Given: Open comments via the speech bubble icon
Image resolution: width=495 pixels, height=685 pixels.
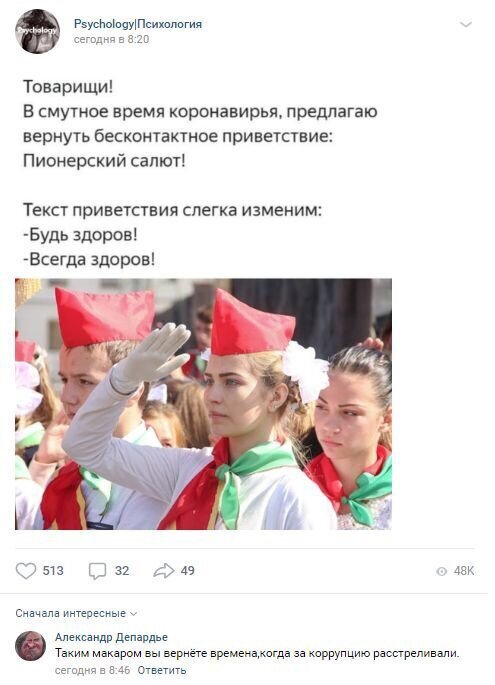Looking at the screenshot, I should (97, 571).
